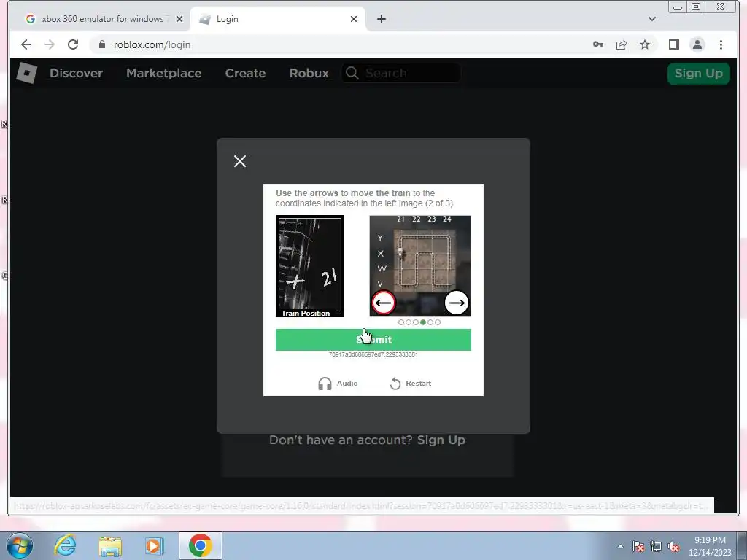The height and width of the screenshot is (560, 747).
Task: Select the first progress dot
Action: (401, 322)
